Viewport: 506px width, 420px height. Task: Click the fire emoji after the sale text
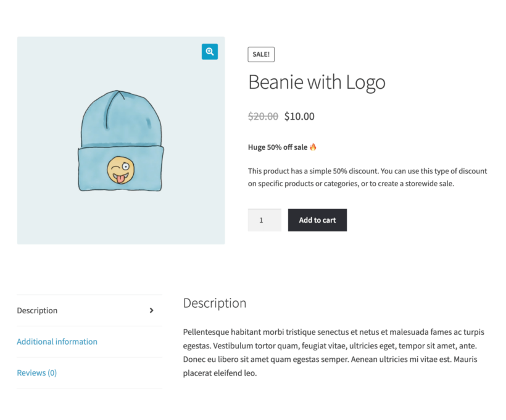point(312,147)
